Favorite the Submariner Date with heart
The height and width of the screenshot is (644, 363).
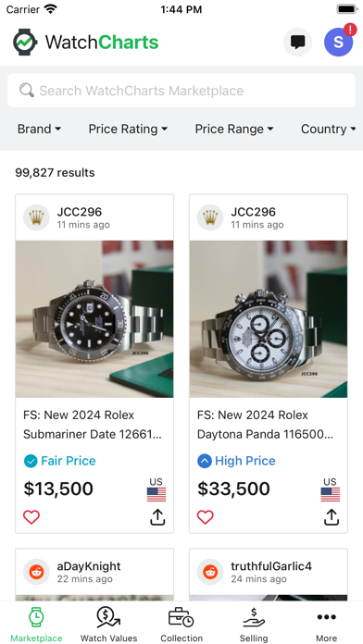click(x=31, y=517)
